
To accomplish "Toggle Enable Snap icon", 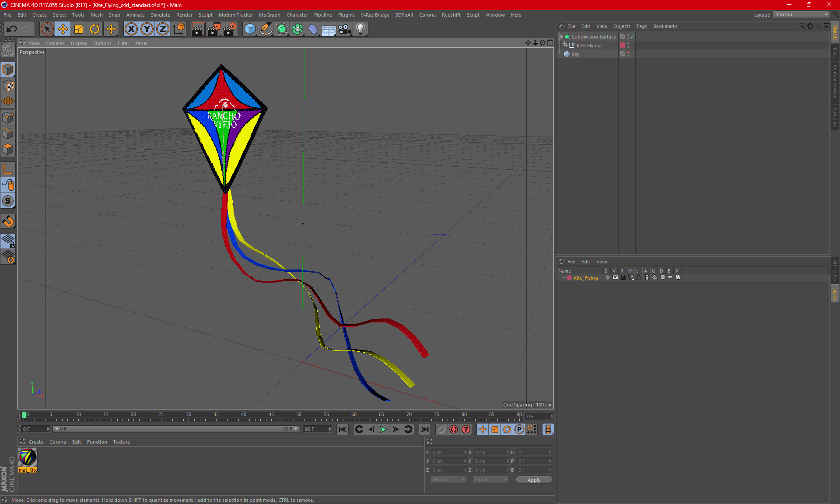I will (8, 221).
